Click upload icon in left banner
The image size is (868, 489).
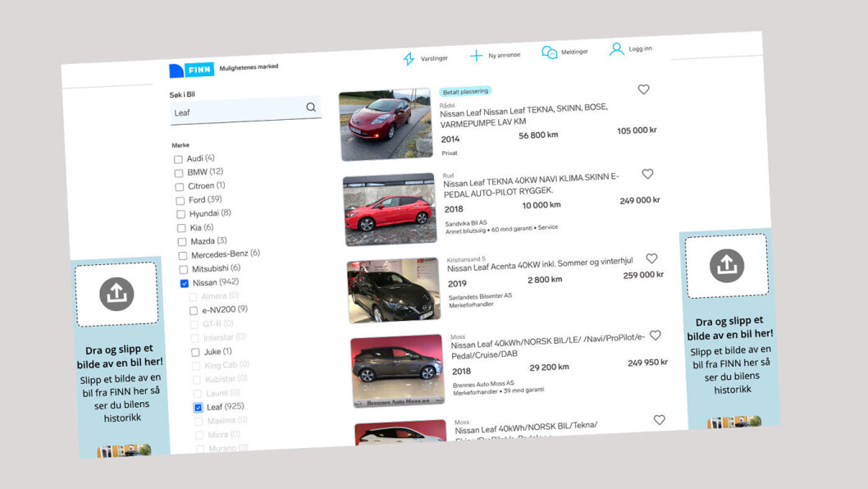(116, 294)
